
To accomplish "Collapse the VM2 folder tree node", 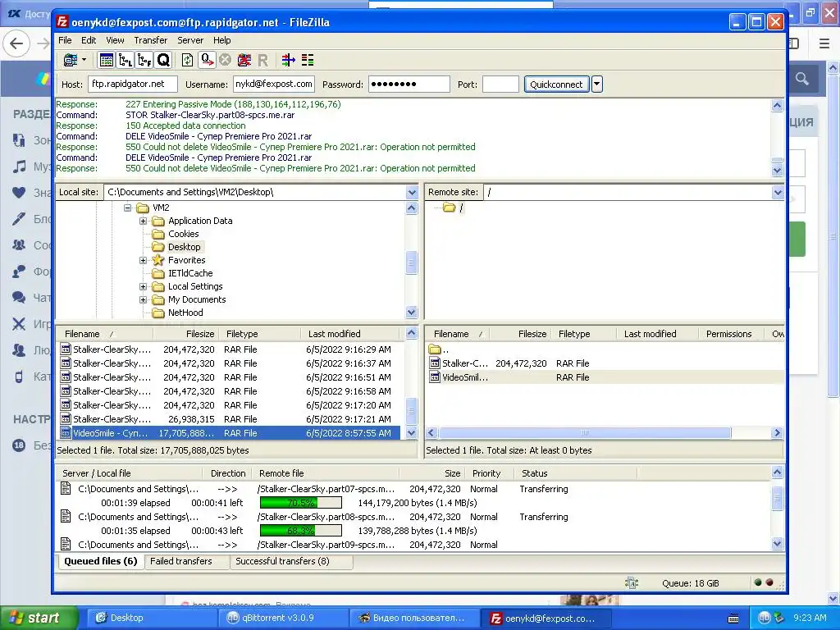I will [127, 208].
